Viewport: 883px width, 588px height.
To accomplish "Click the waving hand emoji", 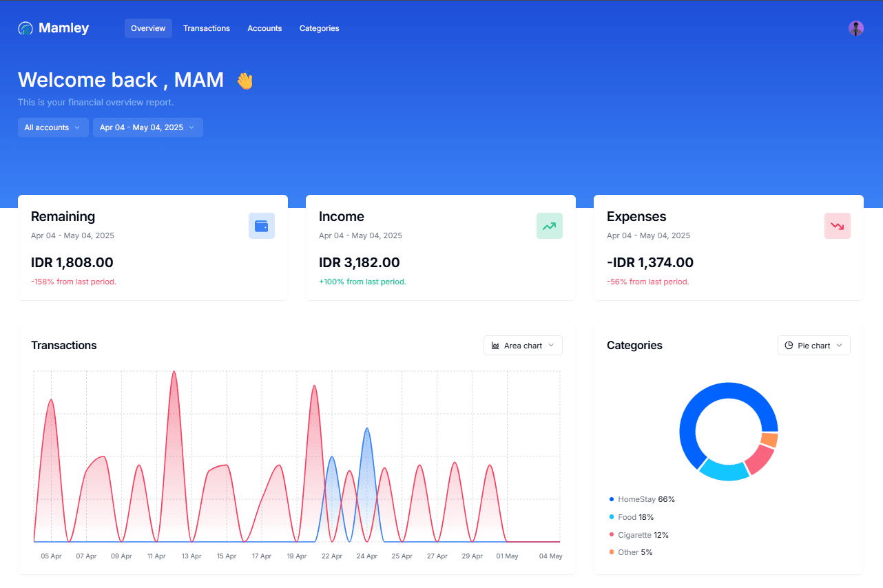I will point(245,81).
